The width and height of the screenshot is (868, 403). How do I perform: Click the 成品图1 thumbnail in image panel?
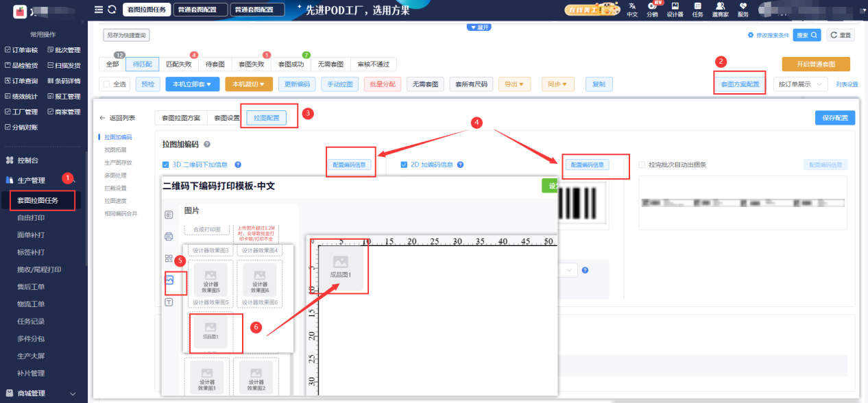tap(210, 332)
